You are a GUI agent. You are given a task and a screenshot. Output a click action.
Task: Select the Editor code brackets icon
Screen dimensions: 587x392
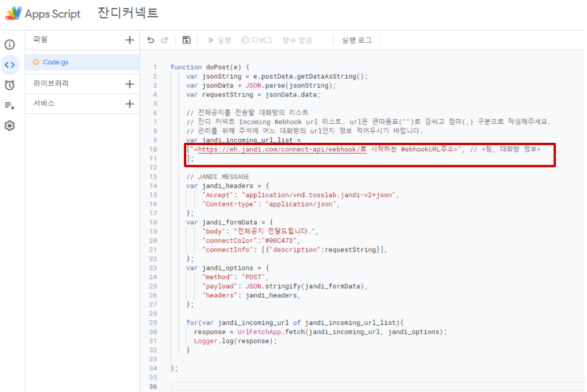(9, 65)
